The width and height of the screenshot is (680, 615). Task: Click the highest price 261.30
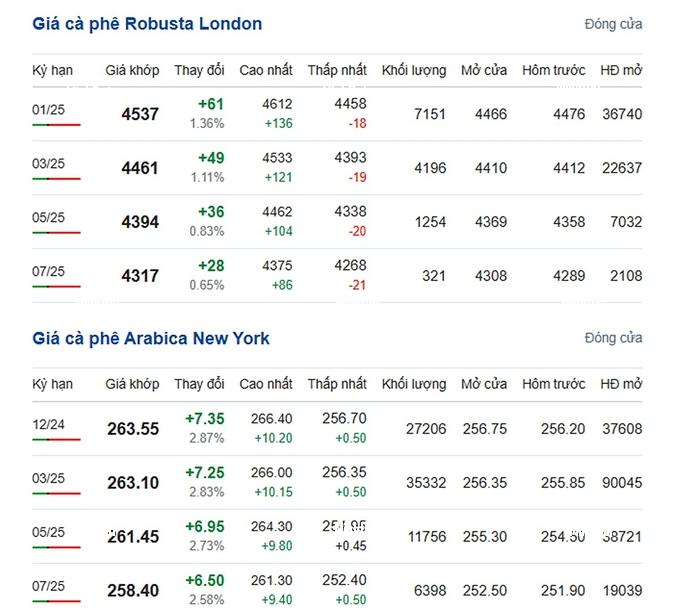point(271,580)
